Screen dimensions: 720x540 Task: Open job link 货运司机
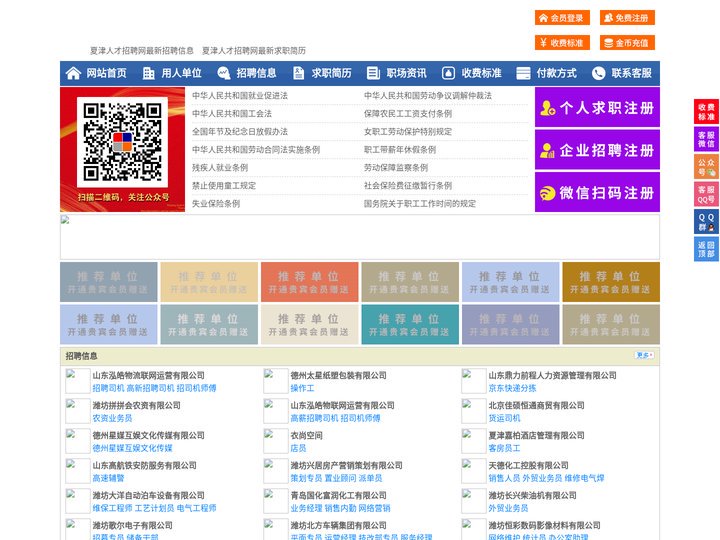504,418
